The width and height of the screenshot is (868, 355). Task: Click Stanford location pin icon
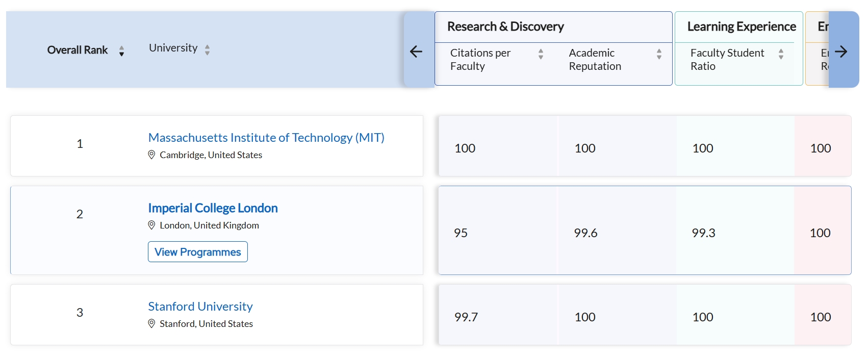click(151, 323)
